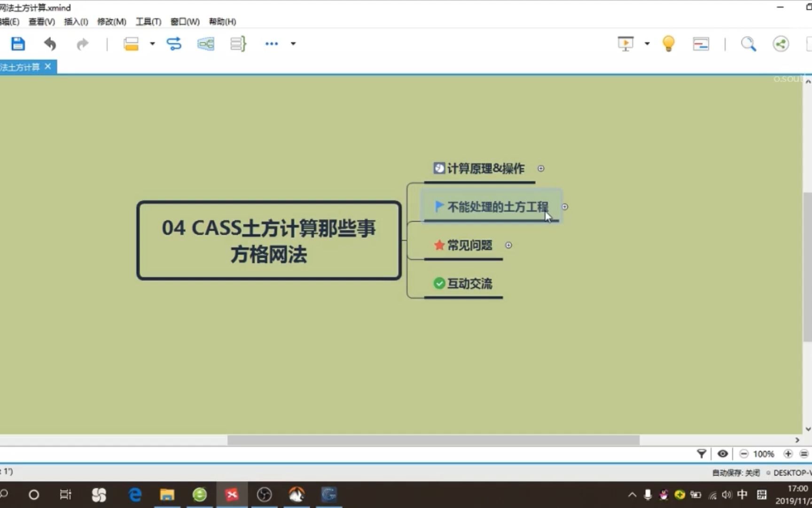
Task: Close the 法土方计算 document tab
Action: (x=48, y=67)
